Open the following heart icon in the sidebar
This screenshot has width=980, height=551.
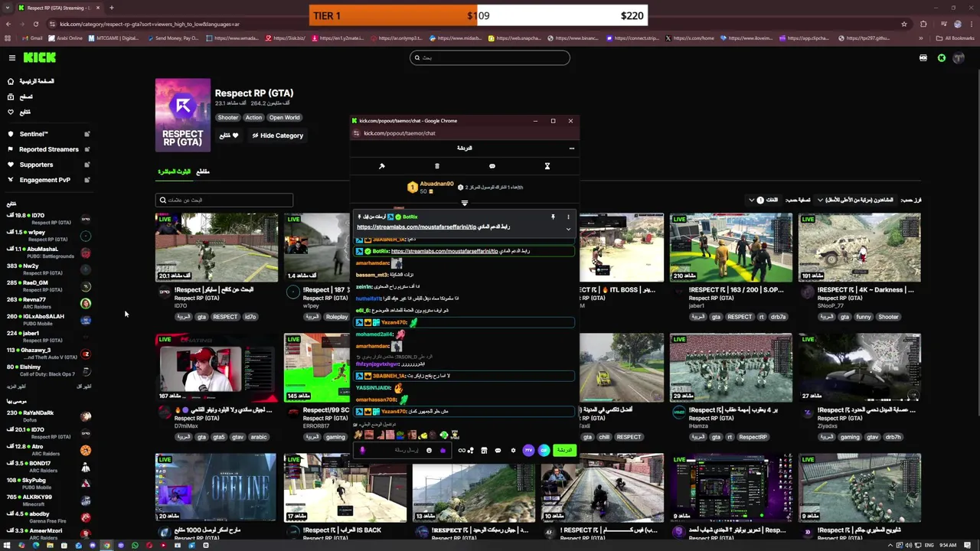[x=11, y=112]
